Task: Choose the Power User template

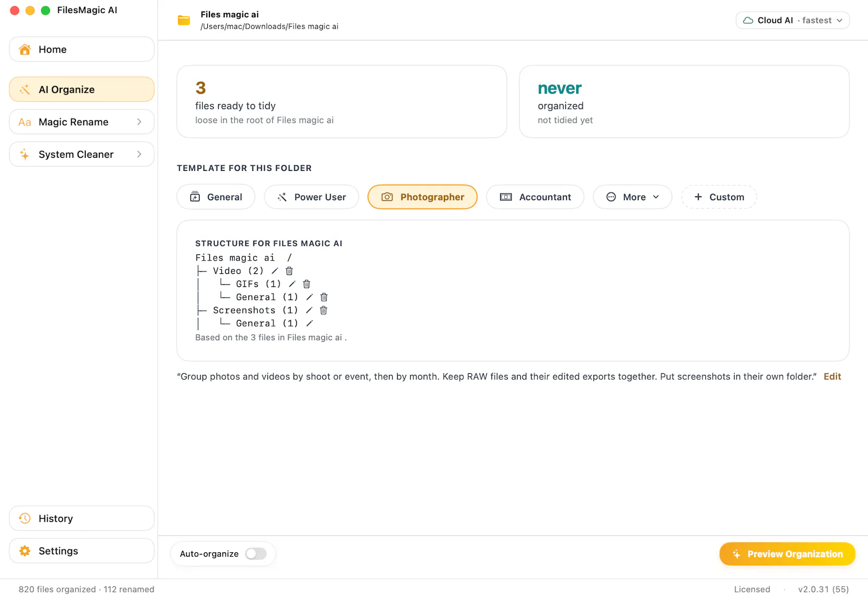Action: [311, 197]
